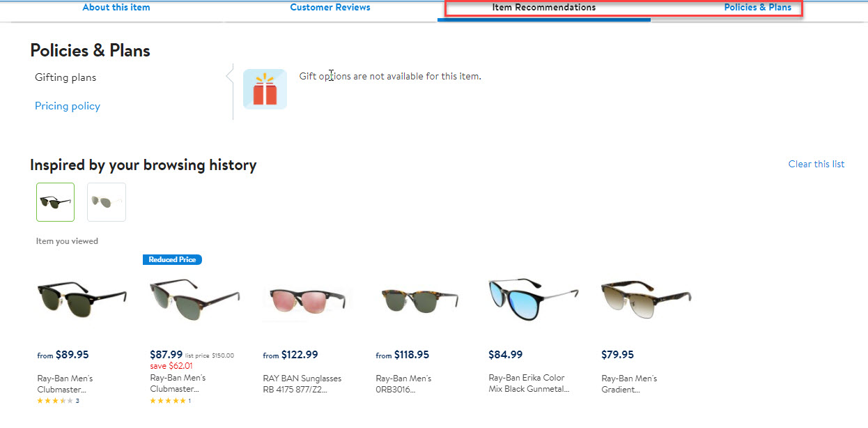Screen dimensions: 868x428
Task: Select the aviator browsing history thumbnail
Action: (107, 202)
